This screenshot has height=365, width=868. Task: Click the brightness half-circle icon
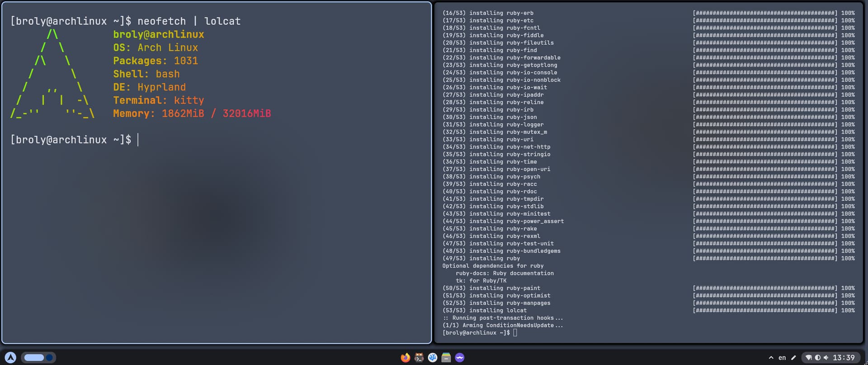point(817,358)
